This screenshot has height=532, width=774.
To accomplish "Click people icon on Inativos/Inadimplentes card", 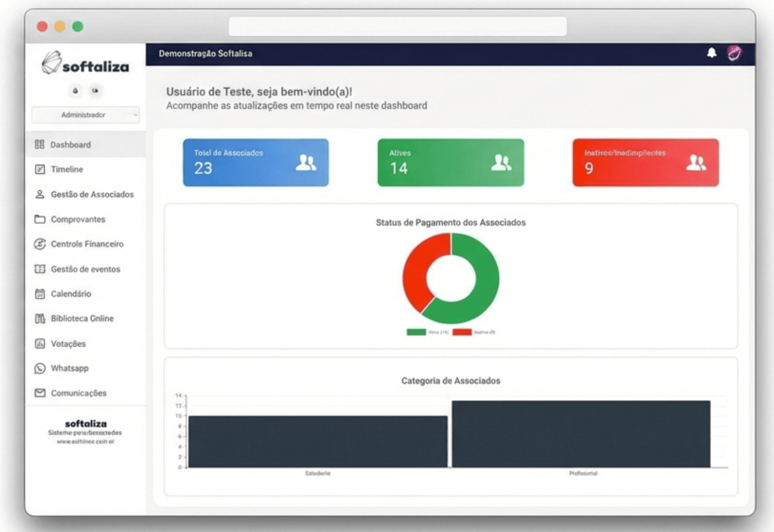I will click(696, 162).
